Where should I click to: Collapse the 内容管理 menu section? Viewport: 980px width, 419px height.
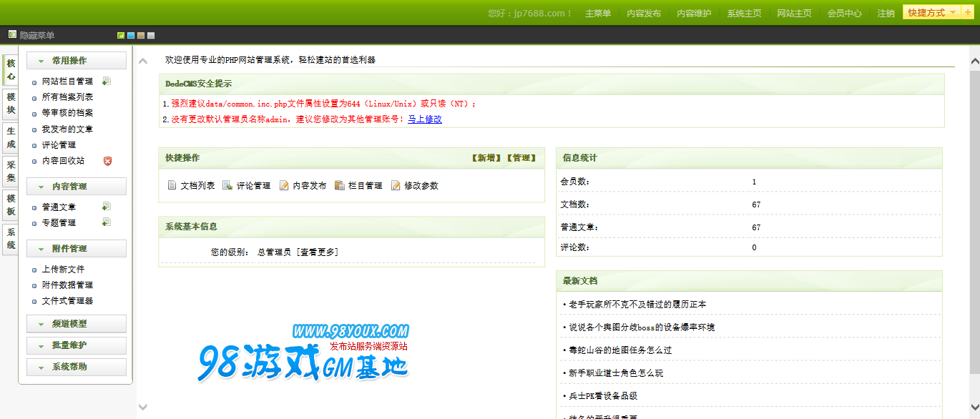coord(77,186)
